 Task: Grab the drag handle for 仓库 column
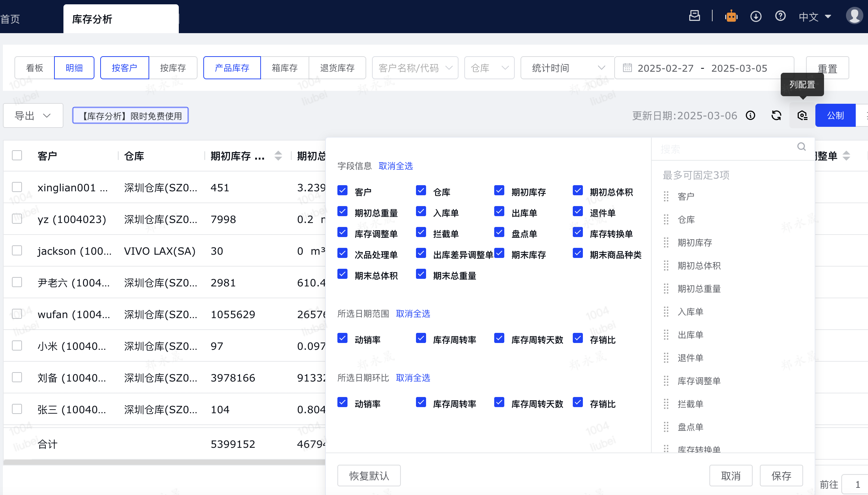(666, 219)
